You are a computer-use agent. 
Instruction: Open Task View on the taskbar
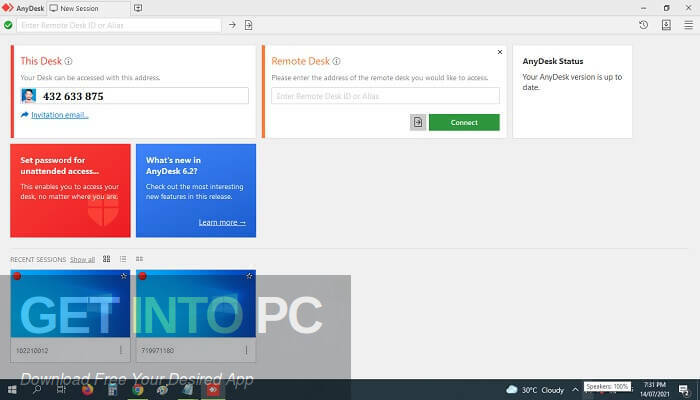[x=62, y=390]
